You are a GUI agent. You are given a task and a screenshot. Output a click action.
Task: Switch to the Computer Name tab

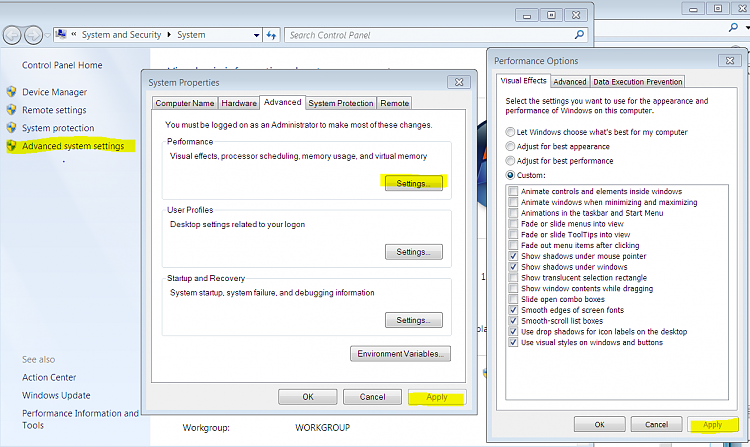coord(185,103)
